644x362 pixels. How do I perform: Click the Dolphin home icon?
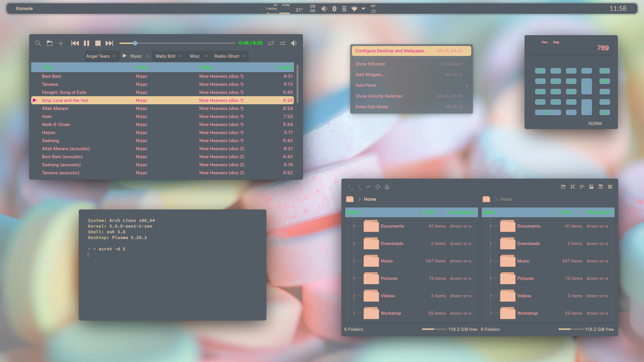point(387,187)
